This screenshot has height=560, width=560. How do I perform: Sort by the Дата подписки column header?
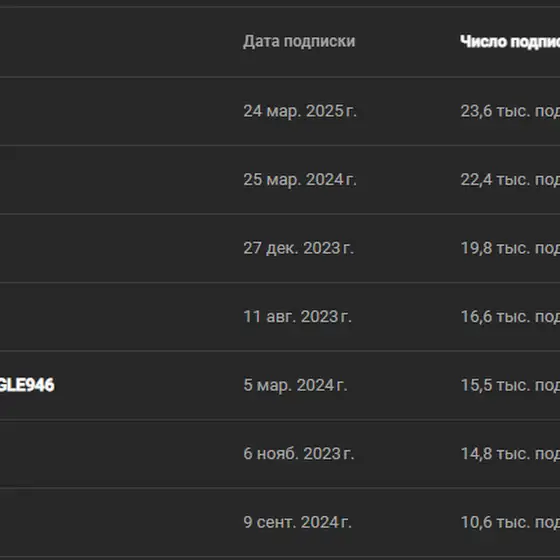click(299, 41)
